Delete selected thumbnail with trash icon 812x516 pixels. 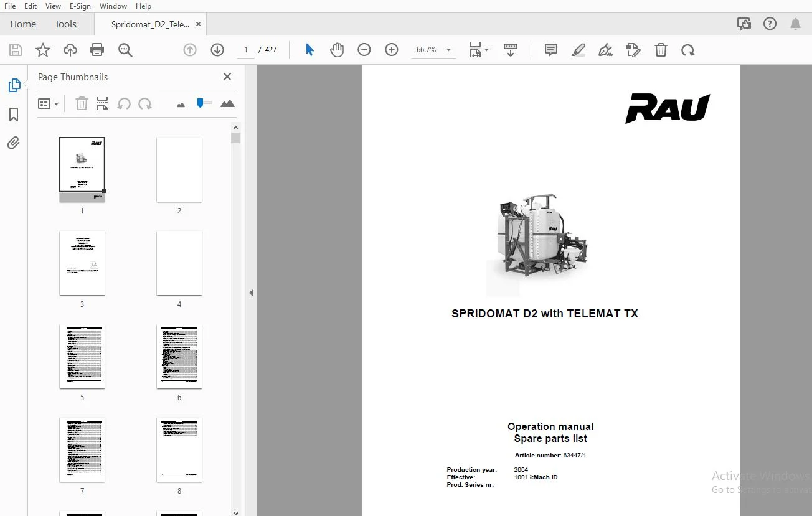click(x=82, y=104)
